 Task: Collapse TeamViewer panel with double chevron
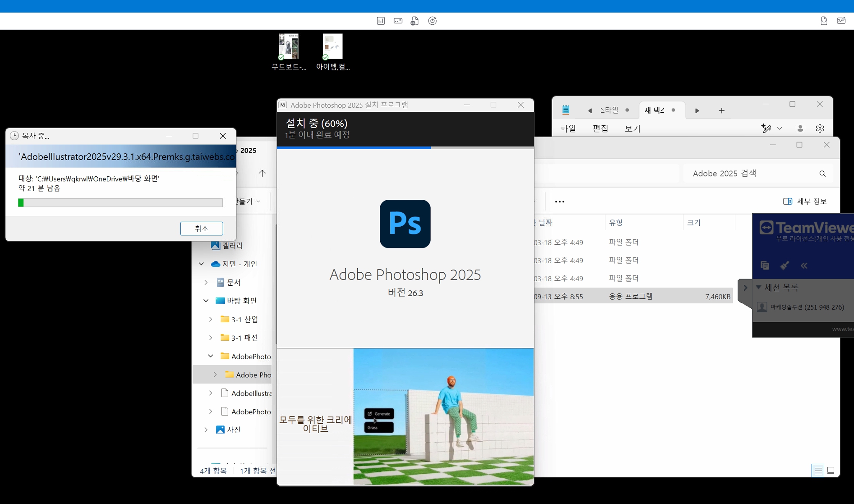pos(804,265)
